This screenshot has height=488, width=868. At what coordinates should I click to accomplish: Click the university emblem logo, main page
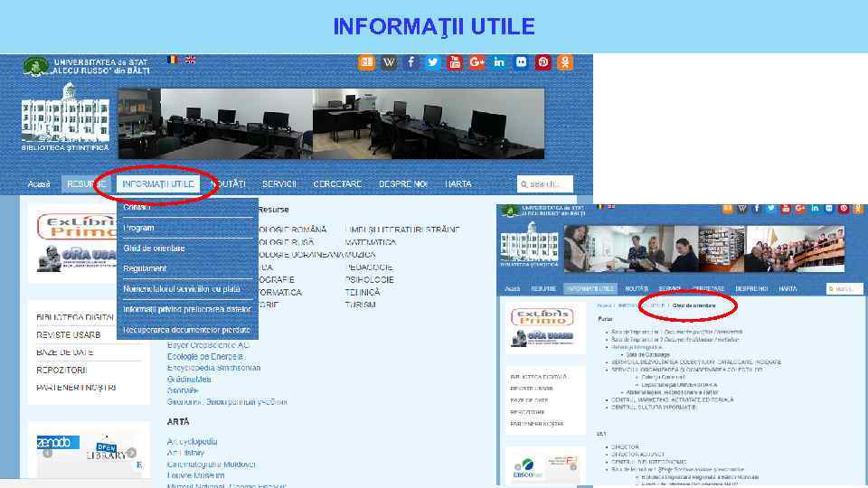(x=35, y=66)
